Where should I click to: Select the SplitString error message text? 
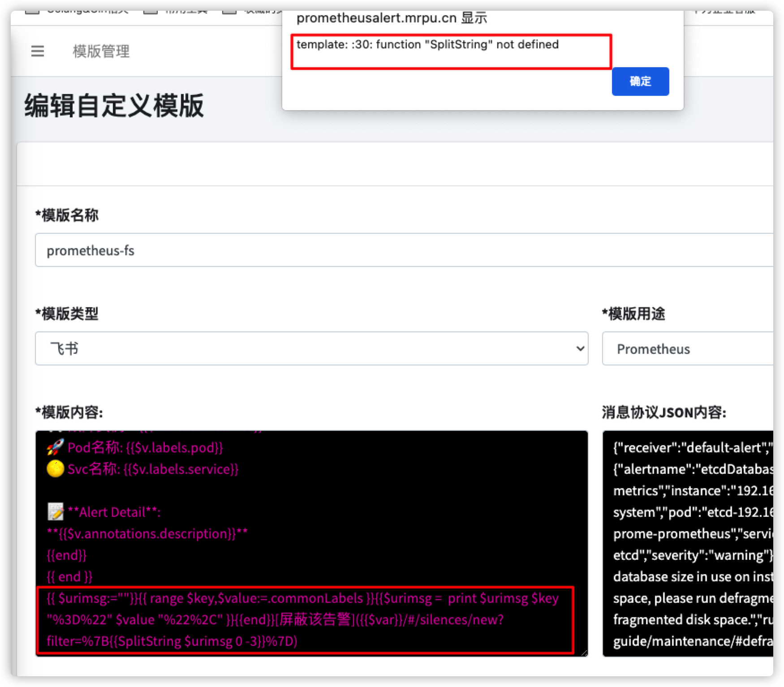(x=428, y=44)
